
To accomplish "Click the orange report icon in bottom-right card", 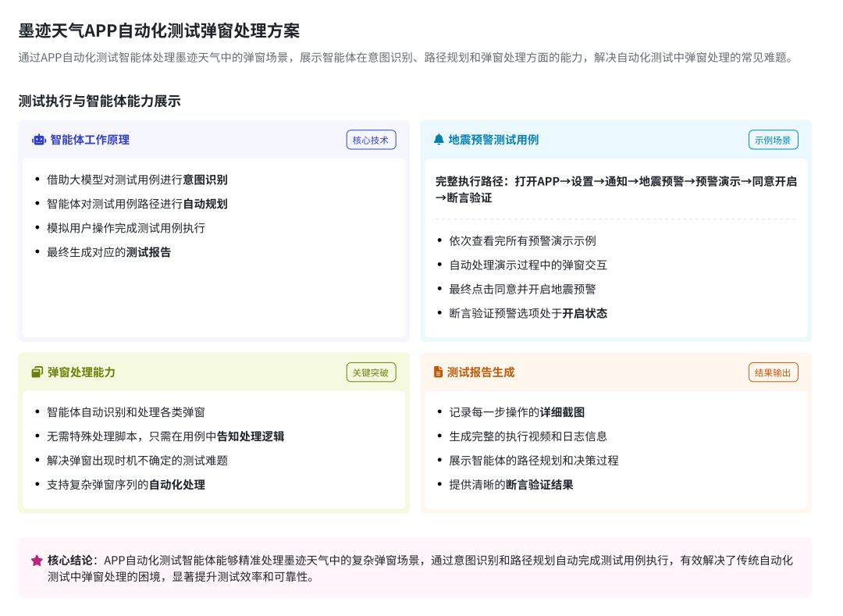I will (x=439, y=372).
